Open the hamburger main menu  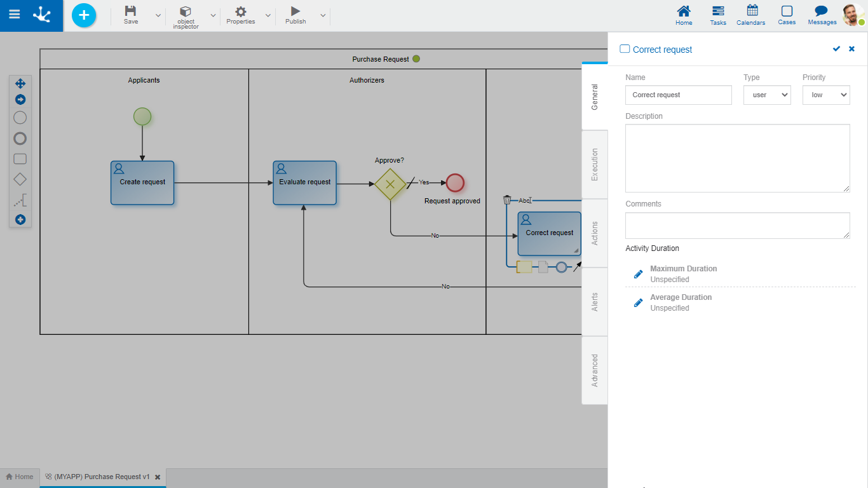click(x=14, y=15)
